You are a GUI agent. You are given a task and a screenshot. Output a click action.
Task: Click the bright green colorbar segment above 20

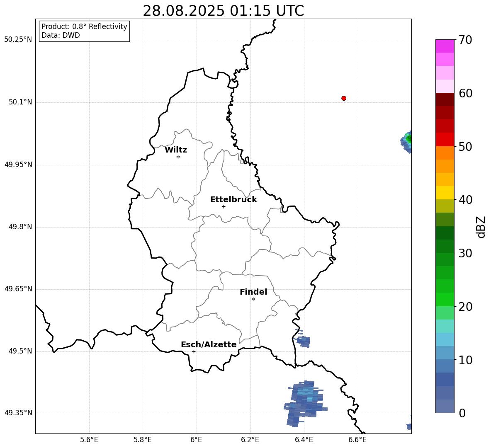point(445,299)
